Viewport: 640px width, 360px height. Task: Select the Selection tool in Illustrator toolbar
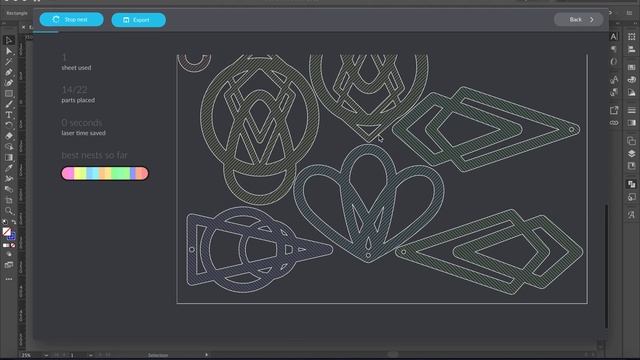pos(9,40)
